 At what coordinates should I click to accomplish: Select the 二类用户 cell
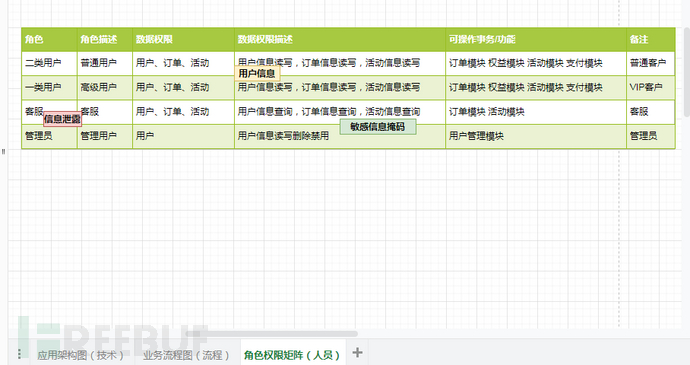49,63
